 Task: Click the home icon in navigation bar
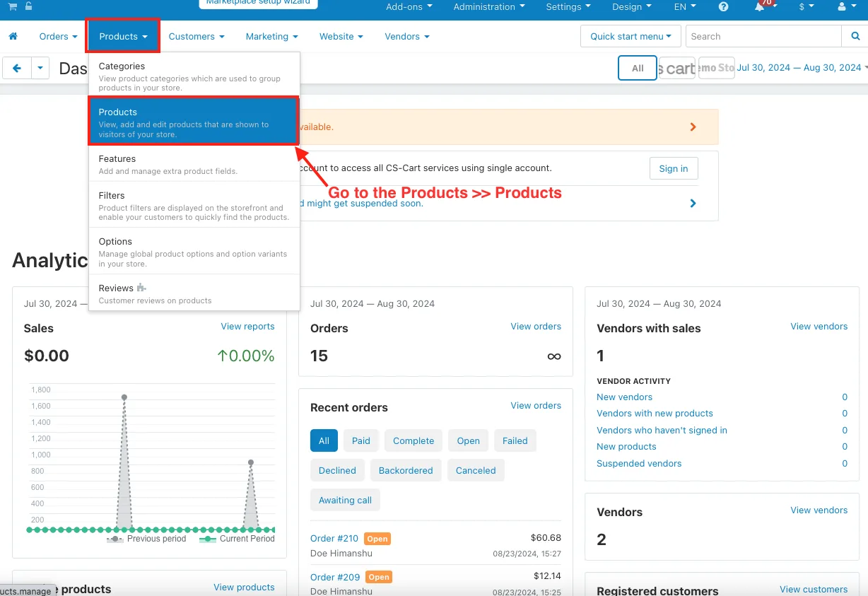pos(13,36)
